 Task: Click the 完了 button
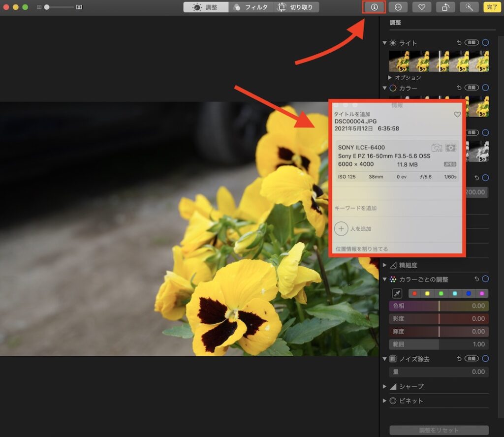point(493,7)
